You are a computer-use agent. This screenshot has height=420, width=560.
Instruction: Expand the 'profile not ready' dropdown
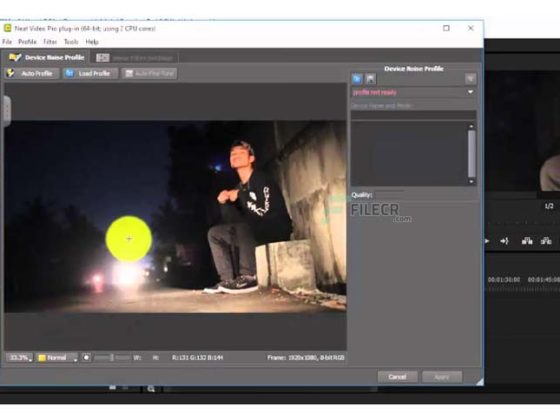tap(470, 92)
